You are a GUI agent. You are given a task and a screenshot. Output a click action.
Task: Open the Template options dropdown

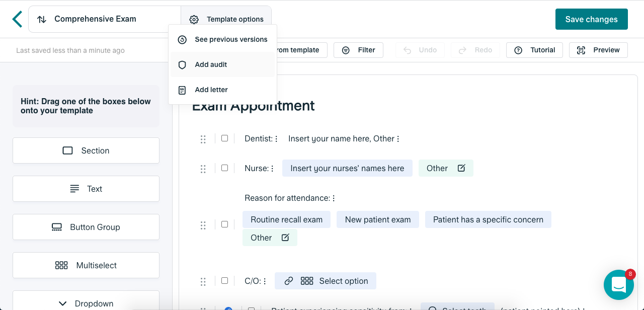tap(226, 19)
